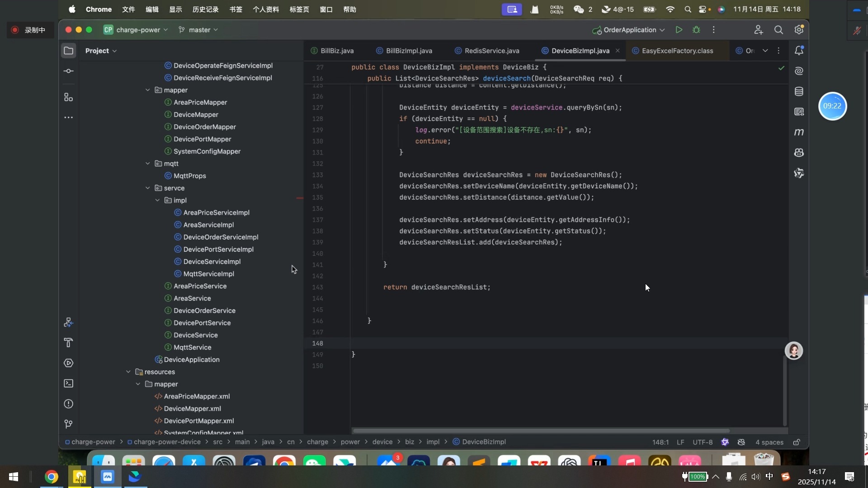The image size is (868, 488).
Task: Switch to the RedisService.java tab
Action: [x=491, y=51]
